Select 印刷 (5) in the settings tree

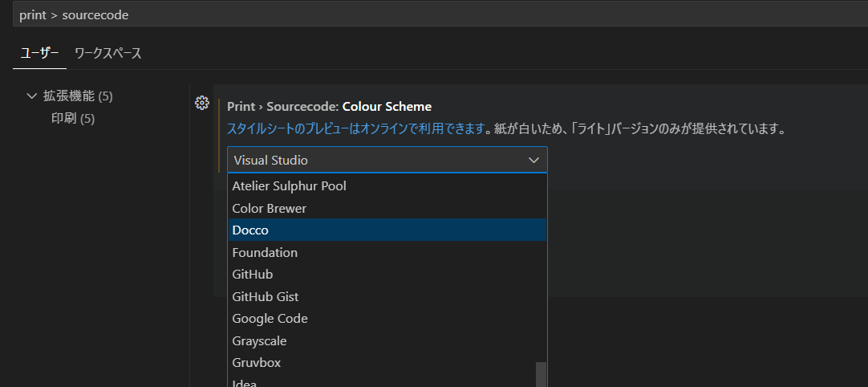coord(73,119)
